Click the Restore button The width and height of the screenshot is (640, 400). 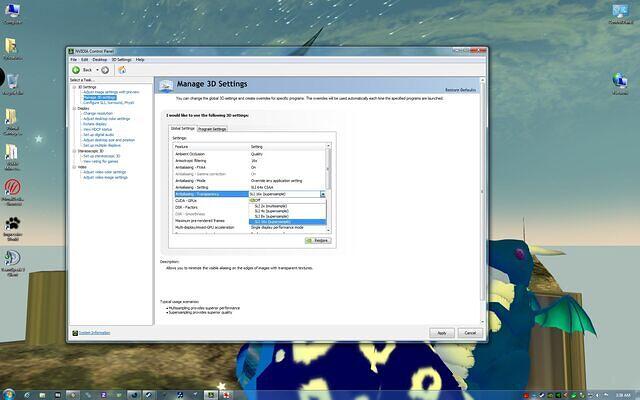(x=318, y=240)
